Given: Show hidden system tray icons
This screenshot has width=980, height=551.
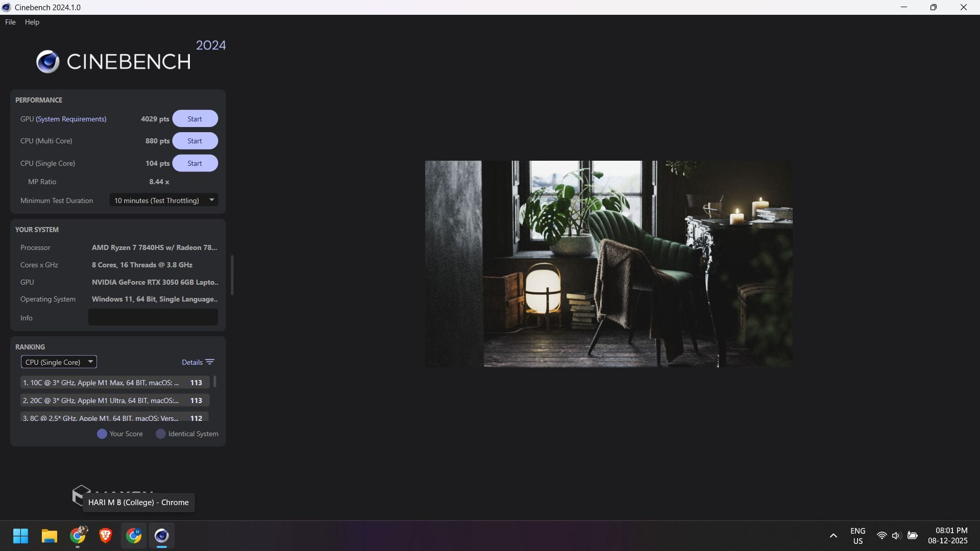Looking at the screenshot, I should pyautogui.click(x=833, y=536).
